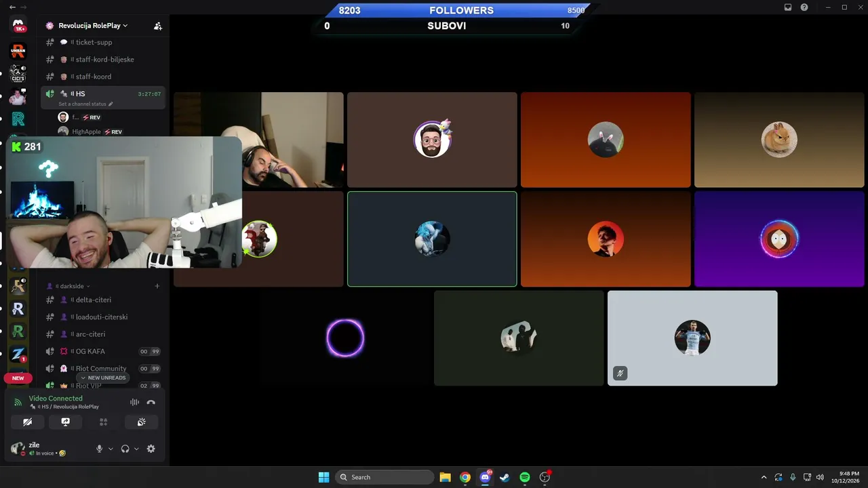Screen dimensions: 868x488
Task: Select the brown rabbit avatar tile
Action: pos(779,140)
